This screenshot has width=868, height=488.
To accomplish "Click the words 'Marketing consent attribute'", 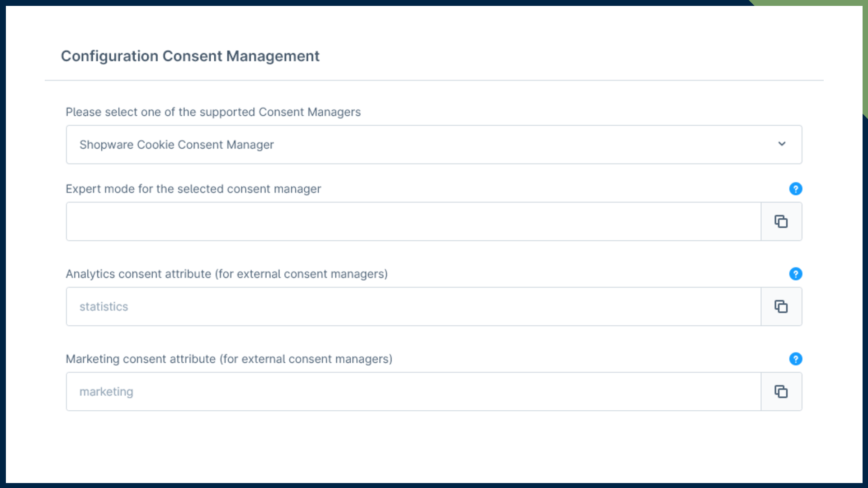I will (141, 359).
